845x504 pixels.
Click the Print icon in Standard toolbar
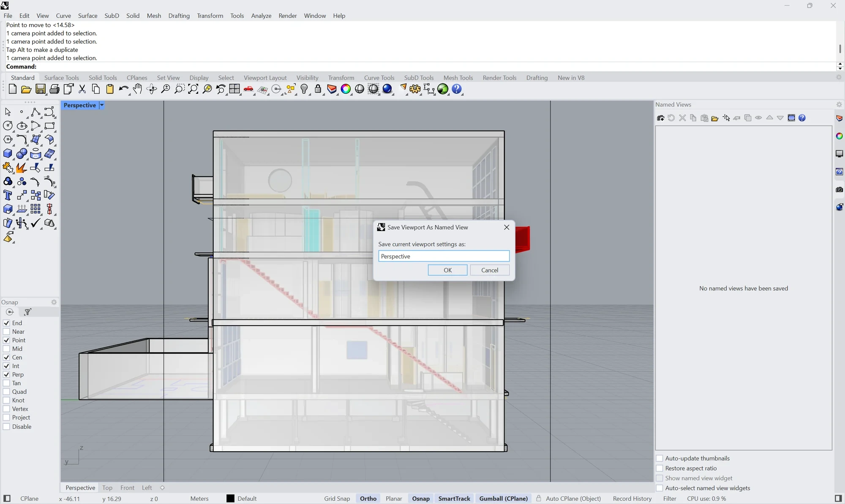point(54,89)
